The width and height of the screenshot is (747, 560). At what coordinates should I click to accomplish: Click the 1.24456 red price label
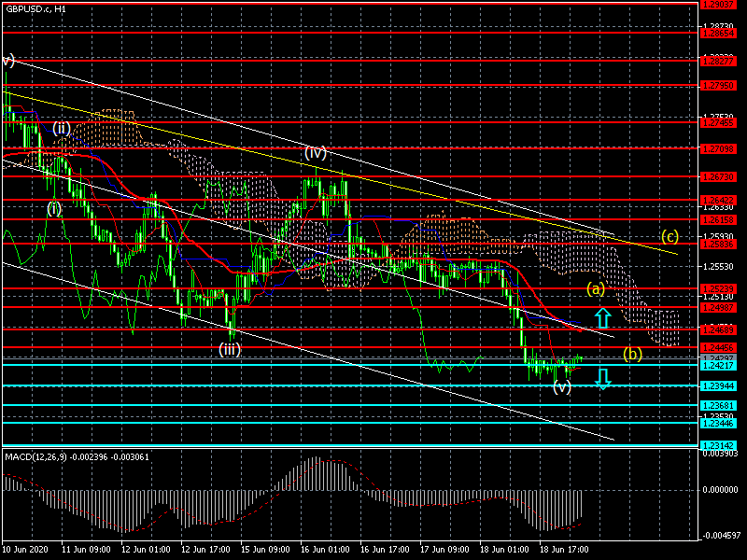tap(717, 348)
